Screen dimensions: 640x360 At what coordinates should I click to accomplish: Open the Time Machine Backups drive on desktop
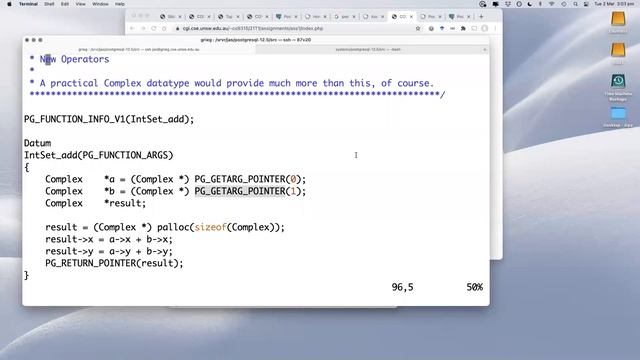pos(618,87)
